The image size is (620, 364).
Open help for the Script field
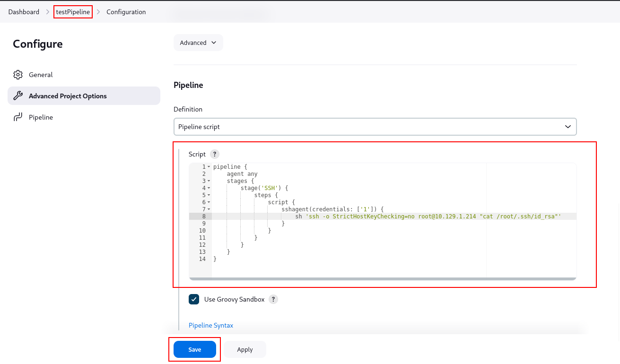coord(215,154)
